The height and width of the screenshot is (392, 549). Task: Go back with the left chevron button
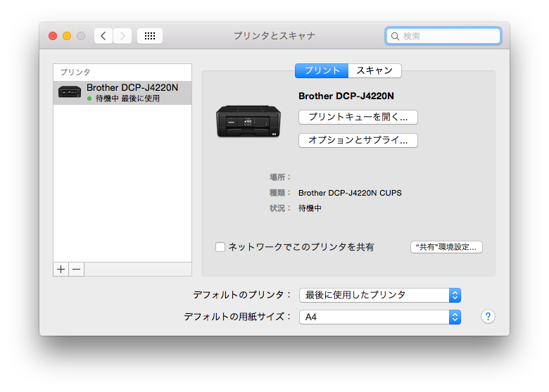click(103, 36)
